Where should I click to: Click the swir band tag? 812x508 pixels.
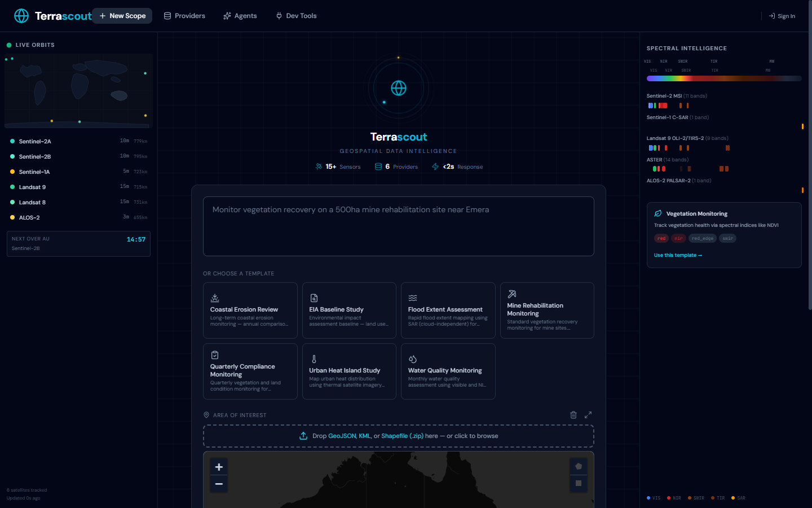coord(728,238)
